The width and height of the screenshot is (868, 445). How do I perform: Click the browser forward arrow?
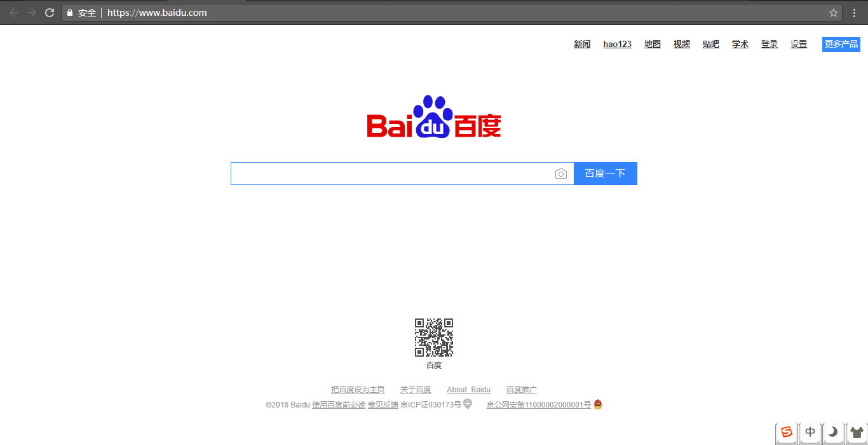click(x=32, y=13)
